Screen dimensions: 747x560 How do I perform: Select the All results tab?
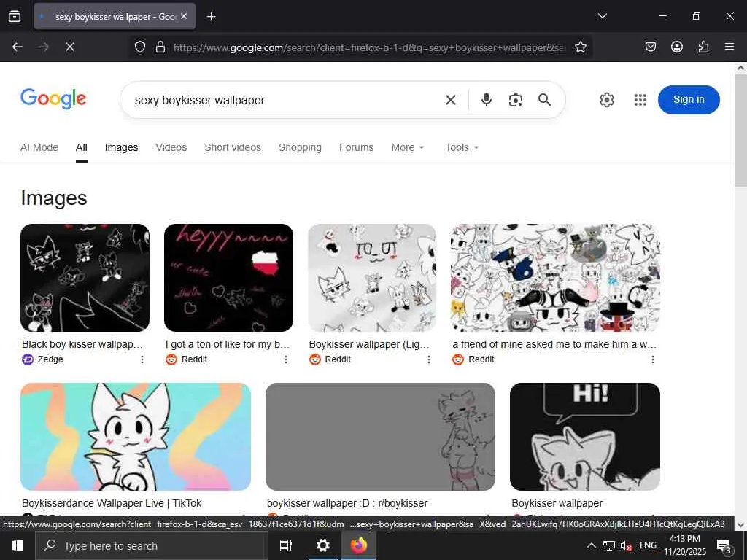82,147
